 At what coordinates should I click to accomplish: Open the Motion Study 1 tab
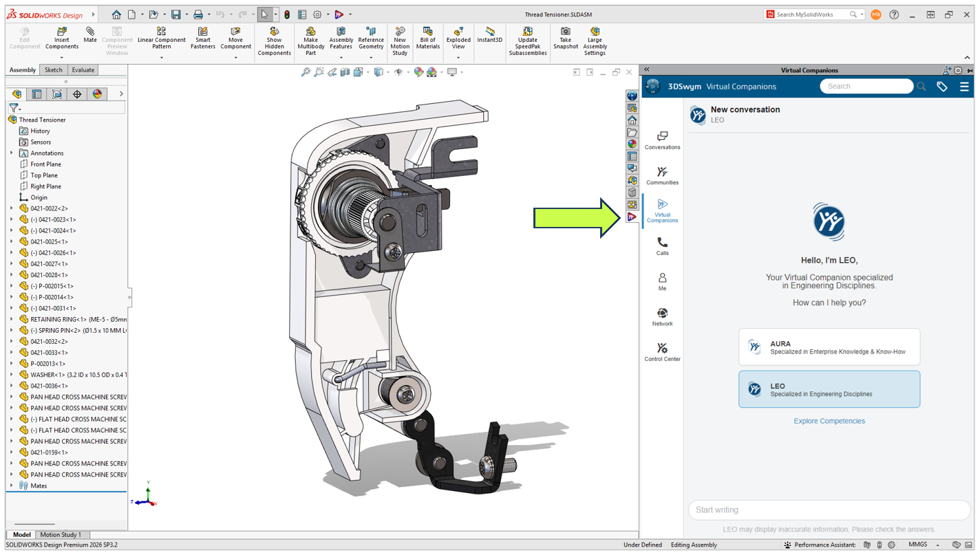(x=61, y=534)
